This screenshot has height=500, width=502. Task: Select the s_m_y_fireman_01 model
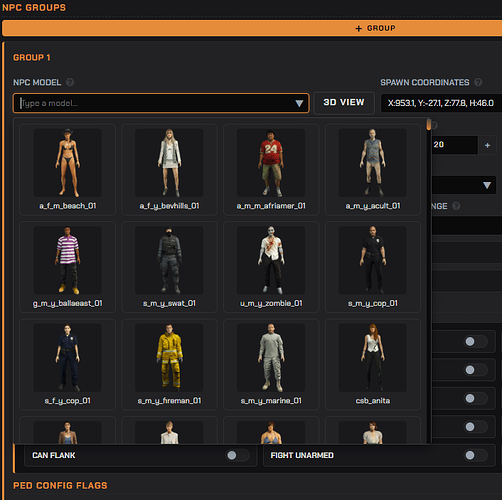[x=169, y=364]
